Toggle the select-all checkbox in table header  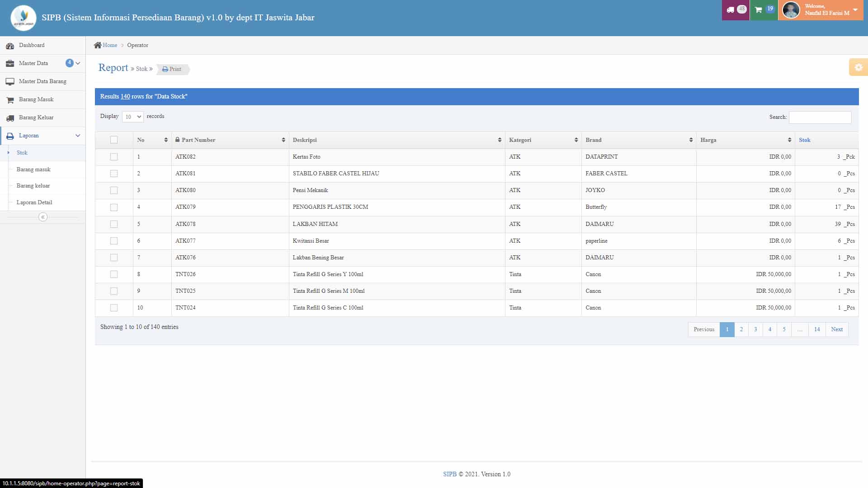(114, 140)
